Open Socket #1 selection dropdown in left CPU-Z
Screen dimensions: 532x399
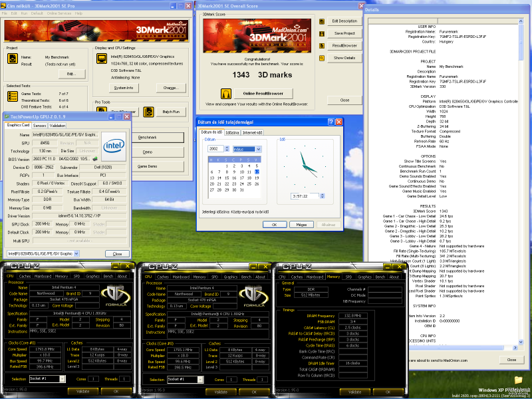pyautogui.click(x=62, y=378)
